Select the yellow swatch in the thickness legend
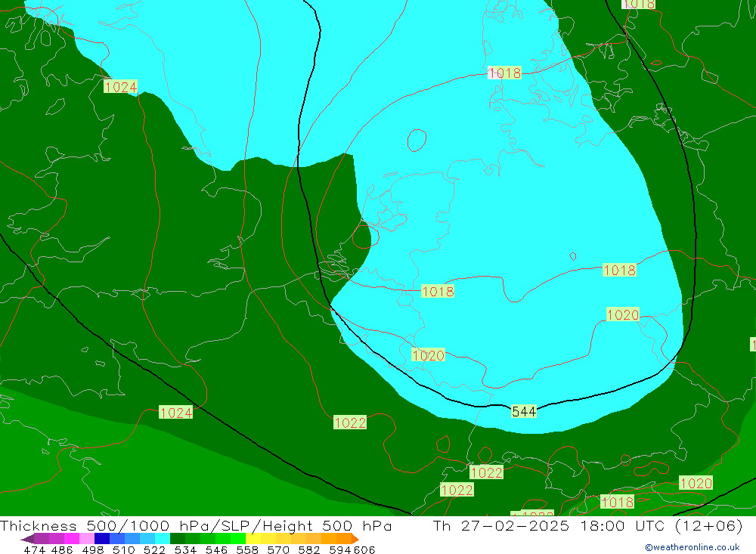This screenshot has width=756, height=554. click(253, 539)
